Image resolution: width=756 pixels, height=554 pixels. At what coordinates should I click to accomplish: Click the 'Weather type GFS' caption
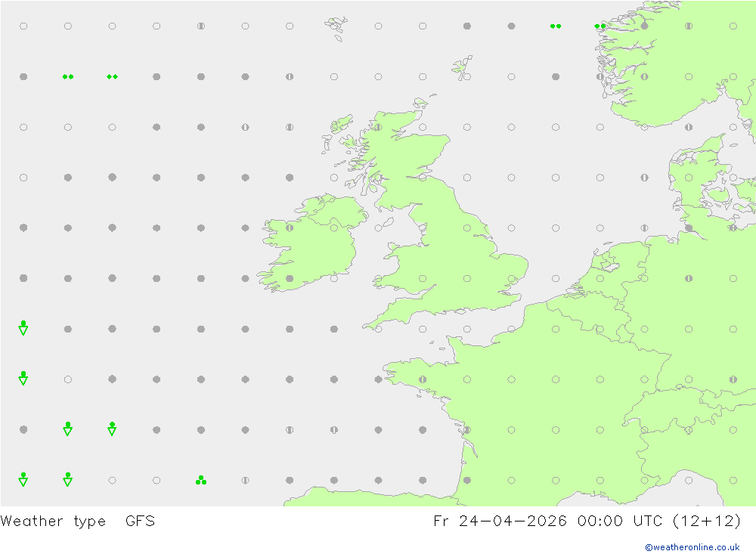pos(78,522)
